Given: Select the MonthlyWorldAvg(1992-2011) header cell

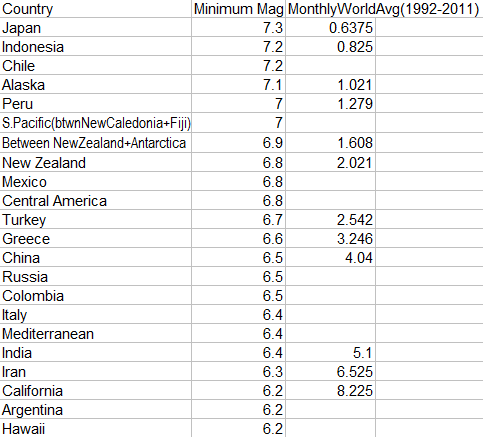Looking at the screenshot, I should [x=383, y=9].
